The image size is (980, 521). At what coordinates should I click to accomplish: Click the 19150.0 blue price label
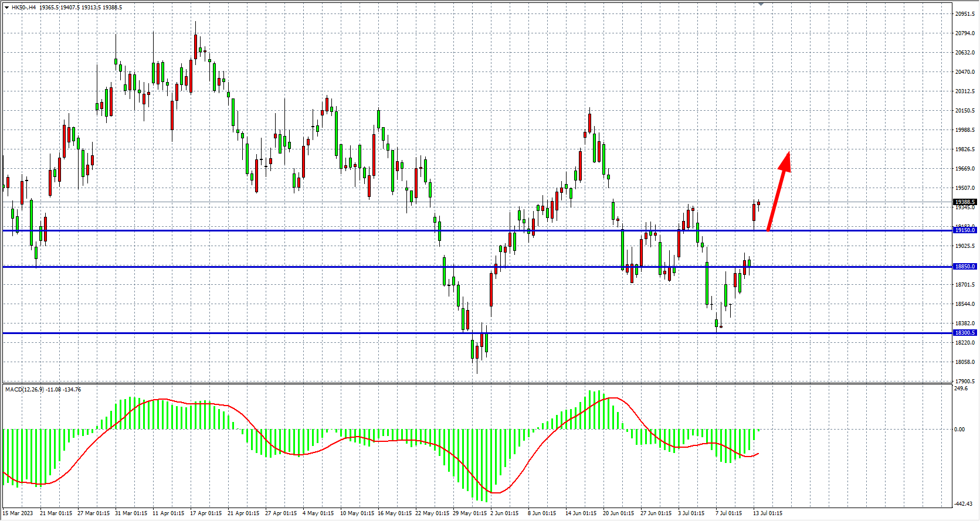pos(965,230)
